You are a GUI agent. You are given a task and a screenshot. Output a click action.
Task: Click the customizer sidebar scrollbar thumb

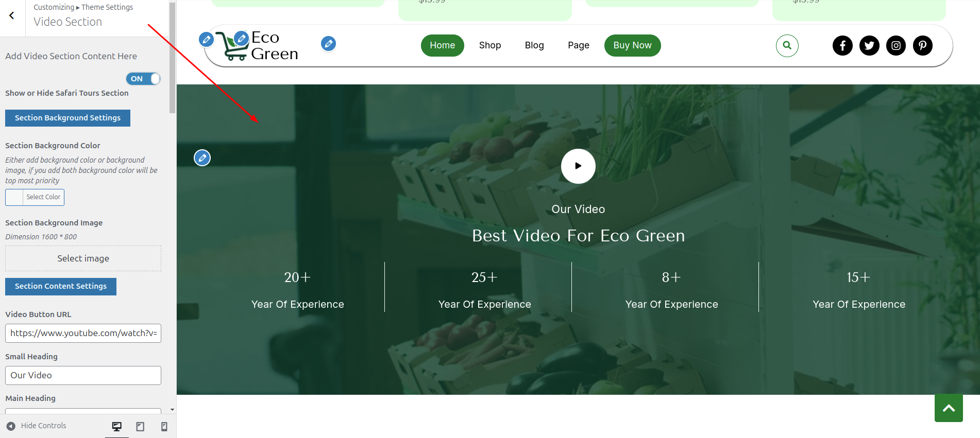click(x=172, y=58)
